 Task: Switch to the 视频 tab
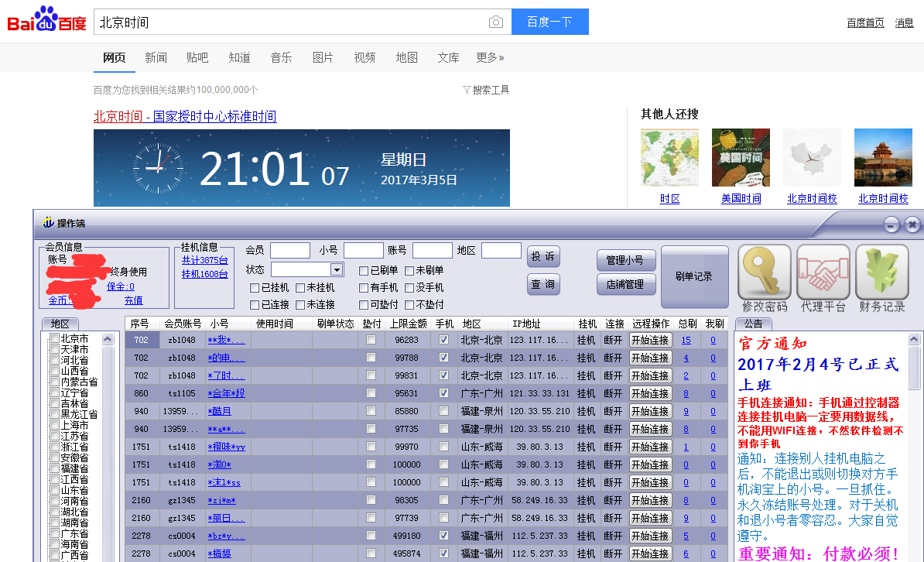pos(364,57)
